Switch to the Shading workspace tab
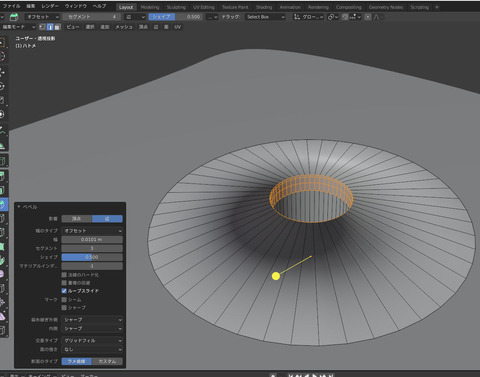Viewport: 480px width, 377px height. tap(264, 7)
